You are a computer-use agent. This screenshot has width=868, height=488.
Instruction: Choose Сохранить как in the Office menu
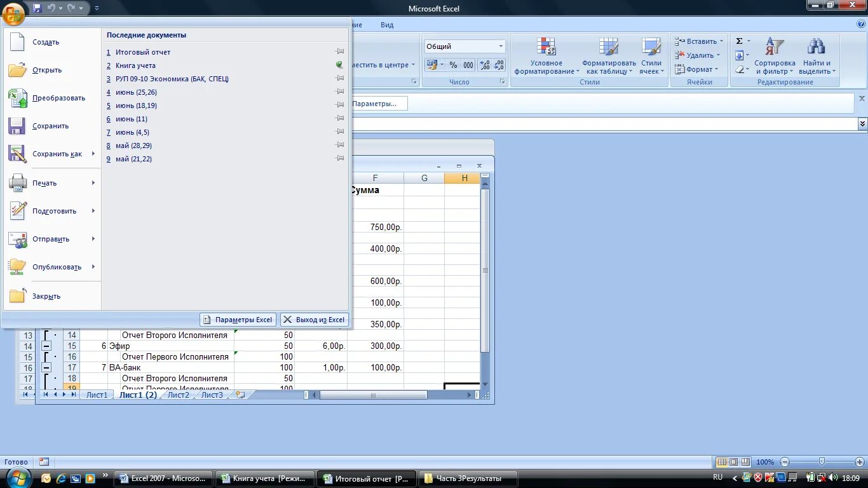coord(51,154)
